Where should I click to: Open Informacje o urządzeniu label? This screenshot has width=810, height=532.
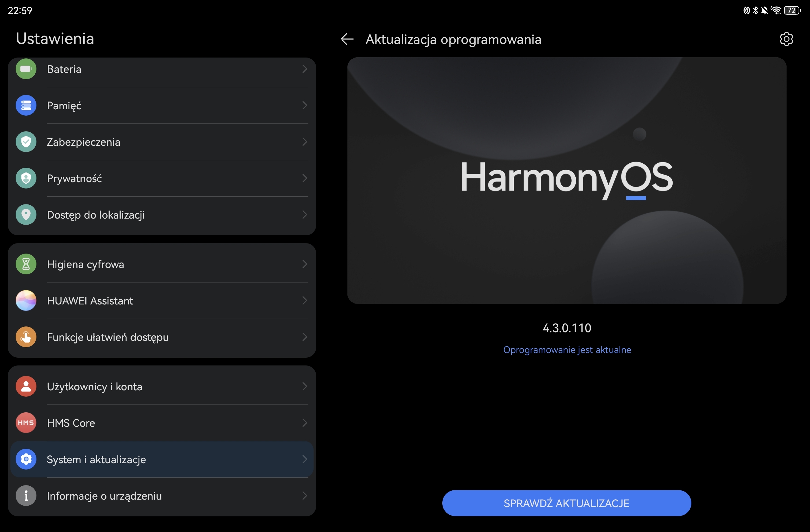tap(104, 496)
